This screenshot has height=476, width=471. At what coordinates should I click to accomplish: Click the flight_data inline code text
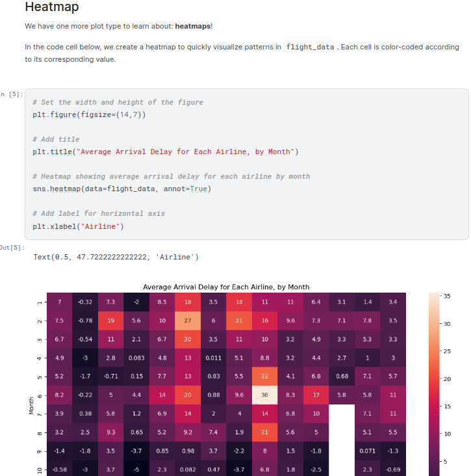tap(311, 47)
